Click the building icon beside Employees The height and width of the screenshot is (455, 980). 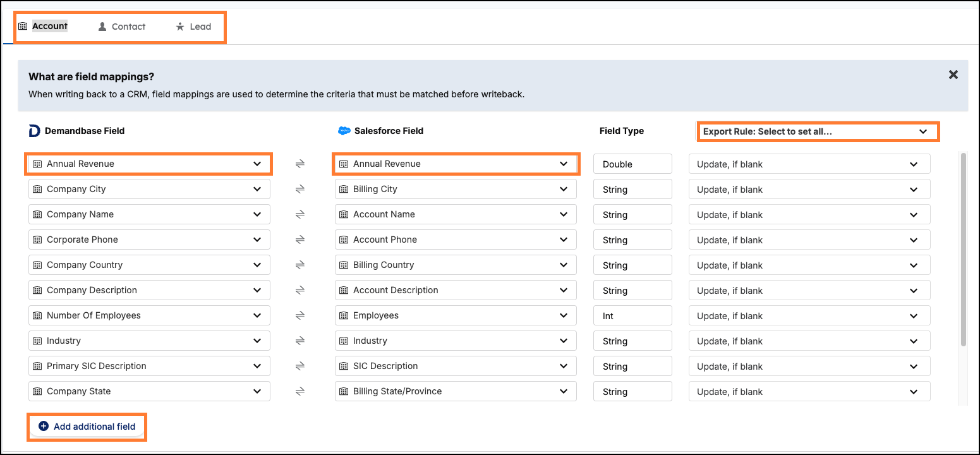pos(344,315)
